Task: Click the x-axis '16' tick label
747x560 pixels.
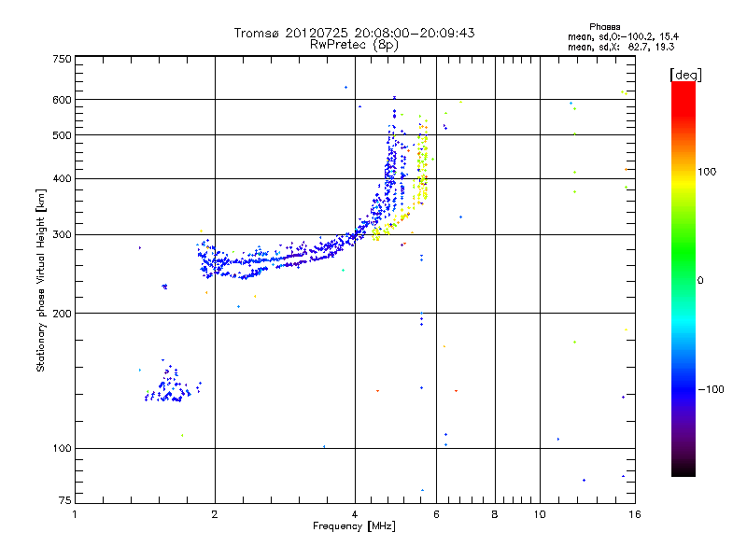Action: 635,514
